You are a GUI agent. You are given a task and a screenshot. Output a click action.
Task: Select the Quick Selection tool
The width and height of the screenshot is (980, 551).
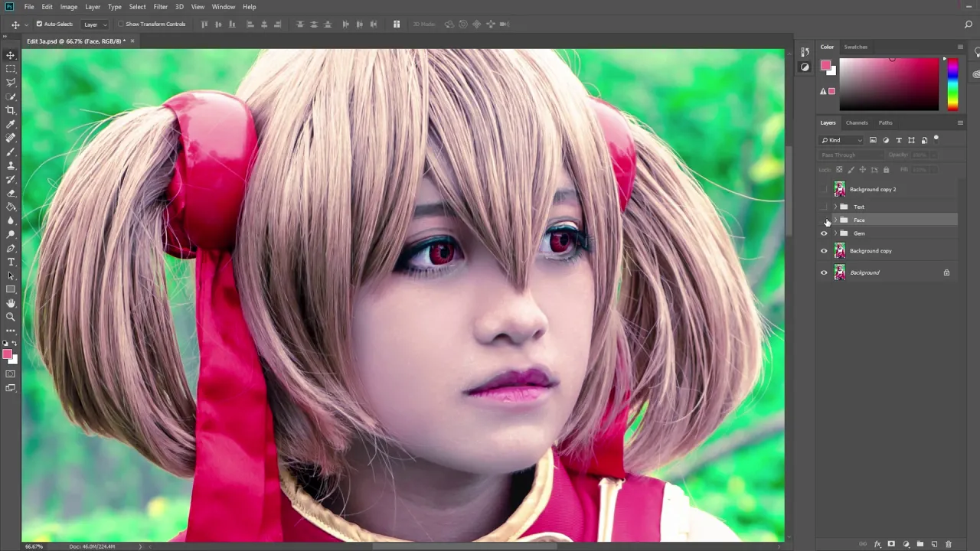click(x=11, y=96)
